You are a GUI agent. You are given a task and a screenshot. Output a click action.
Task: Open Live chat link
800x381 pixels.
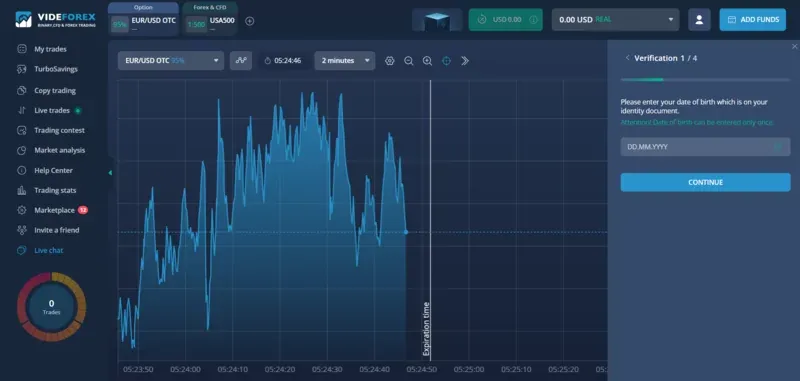click(48, 250)
